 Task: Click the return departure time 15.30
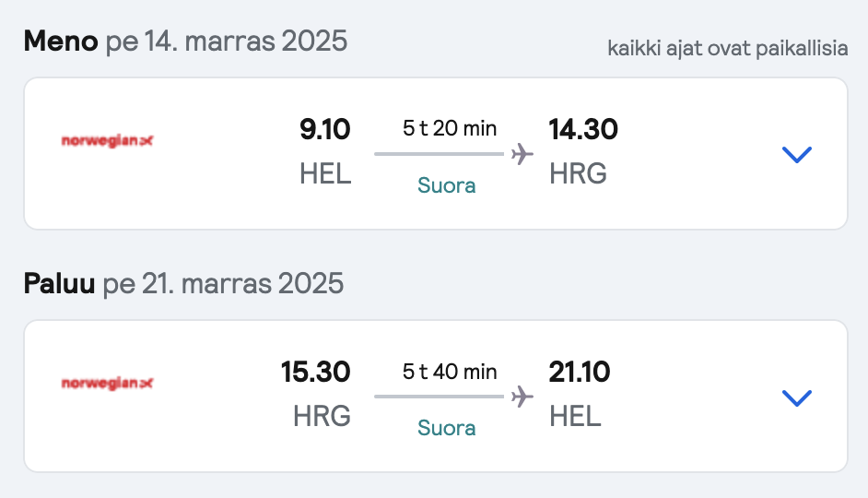coord(315,372)
